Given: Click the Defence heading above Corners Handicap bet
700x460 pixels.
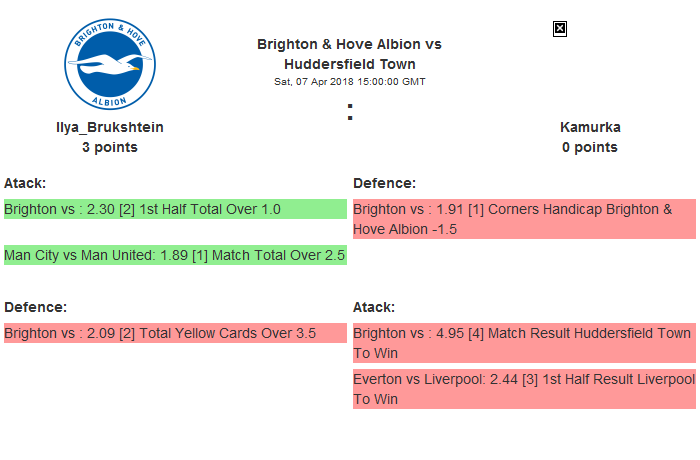Looking at the screenshot, I should (x=384, y=184).
